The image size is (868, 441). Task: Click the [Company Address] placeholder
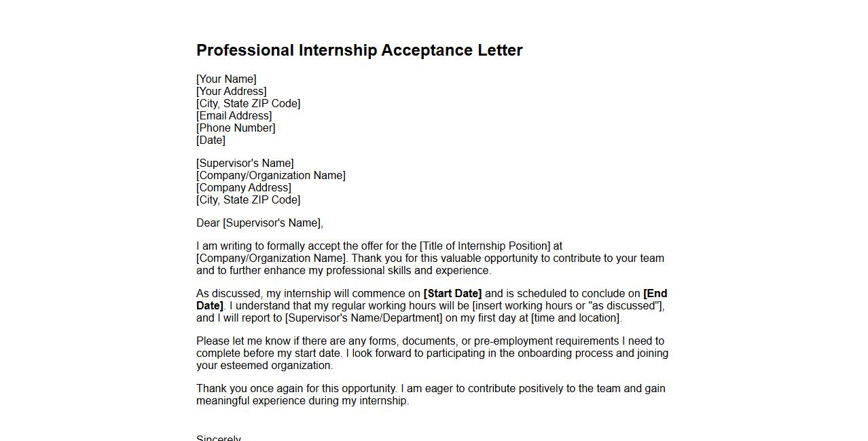[x=243, y=188]
